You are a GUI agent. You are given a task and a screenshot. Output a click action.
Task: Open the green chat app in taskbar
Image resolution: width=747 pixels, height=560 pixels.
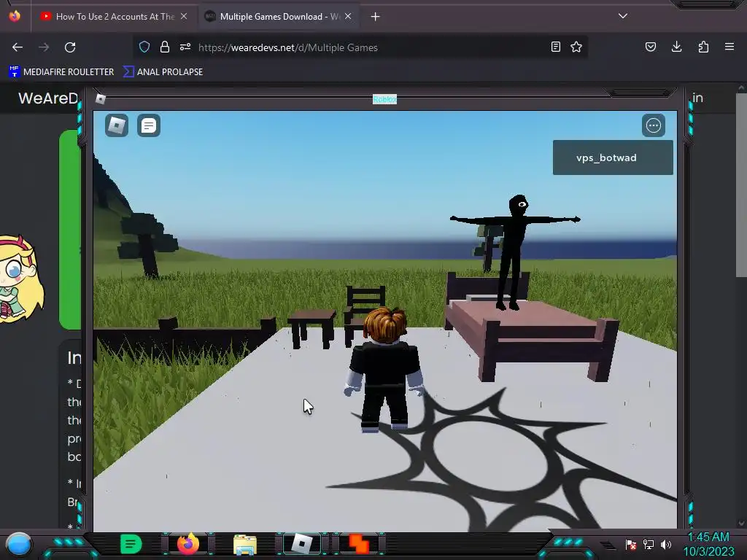click(131, 544)
